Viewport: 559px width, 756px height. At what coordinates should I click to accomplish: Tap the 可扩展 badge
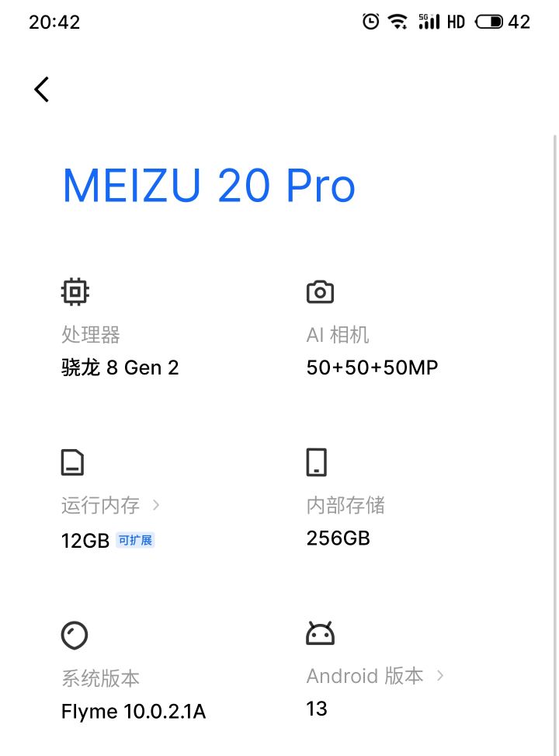[x=136, y=540]
